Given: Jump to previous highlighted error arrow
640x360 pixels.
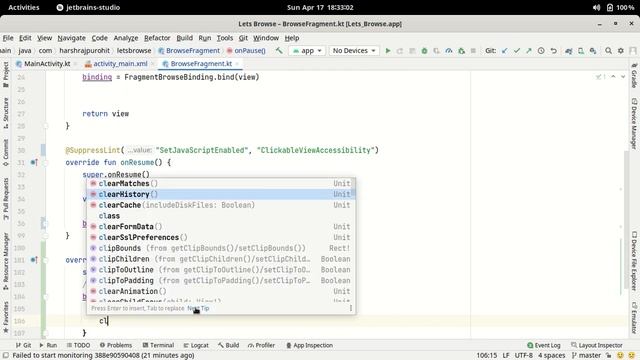Looking at the screenshot, I should [613, 77].
